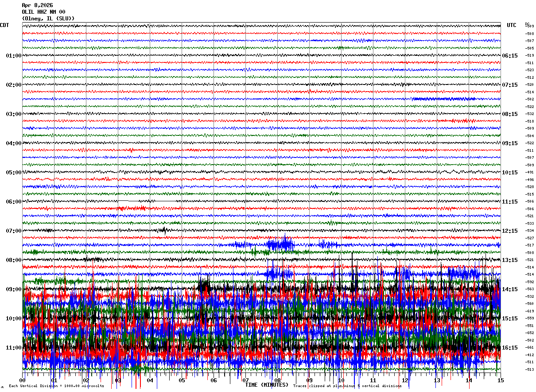Click the '(Olney, IL (SLU))' location text
Image resolution: width=536 pixels, height=392 pixels.
coord(48,19)
